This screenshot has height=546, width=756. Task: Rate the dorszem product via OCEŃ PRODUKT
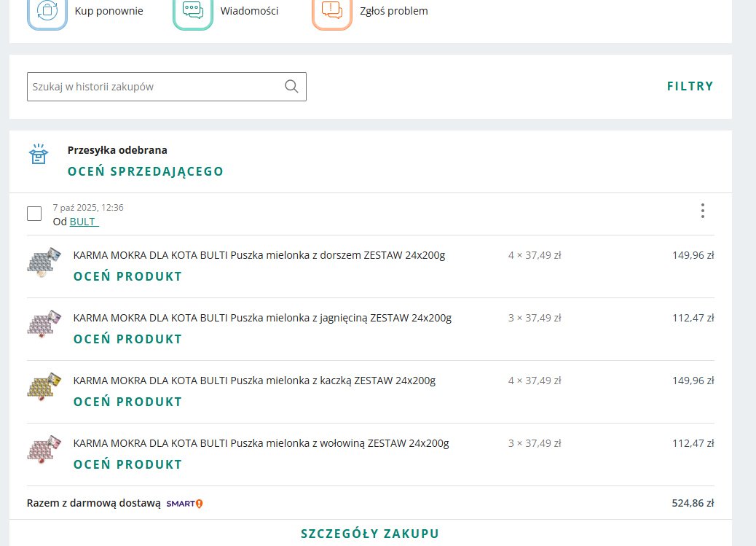[x=127, y=276]
